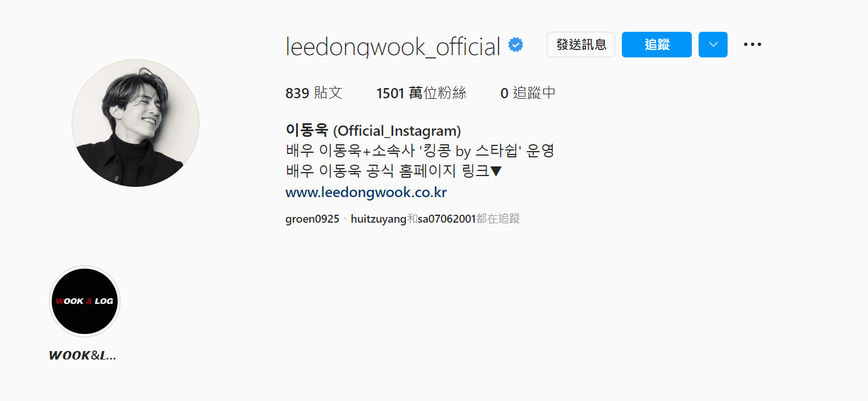Open mutual follower huitzuyang profile
This screenshot has height=401, width=868.
(x=379, y=219)
